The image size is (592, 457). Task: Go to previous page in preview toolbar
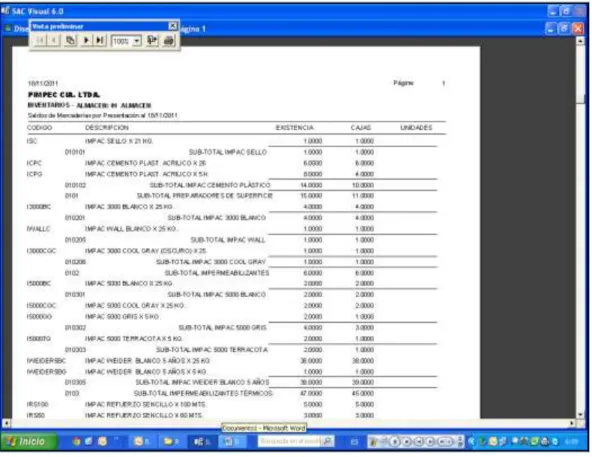click(x=54, y=40)
